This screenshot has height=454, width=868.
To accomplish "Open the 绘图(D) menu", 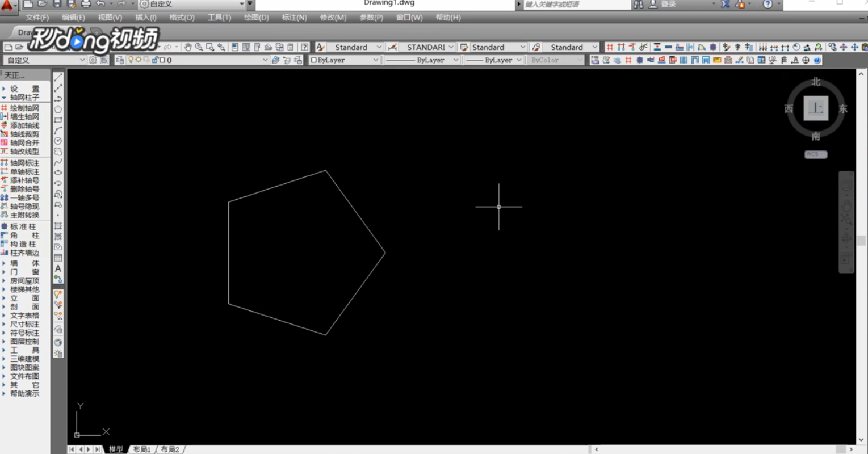I will coord(257,18).
